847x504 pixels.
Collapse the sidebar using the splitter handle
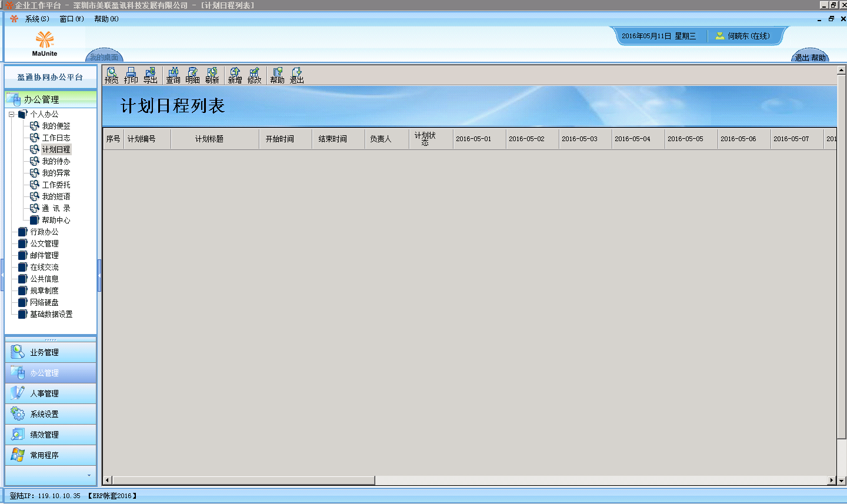(x=99, y=275)
